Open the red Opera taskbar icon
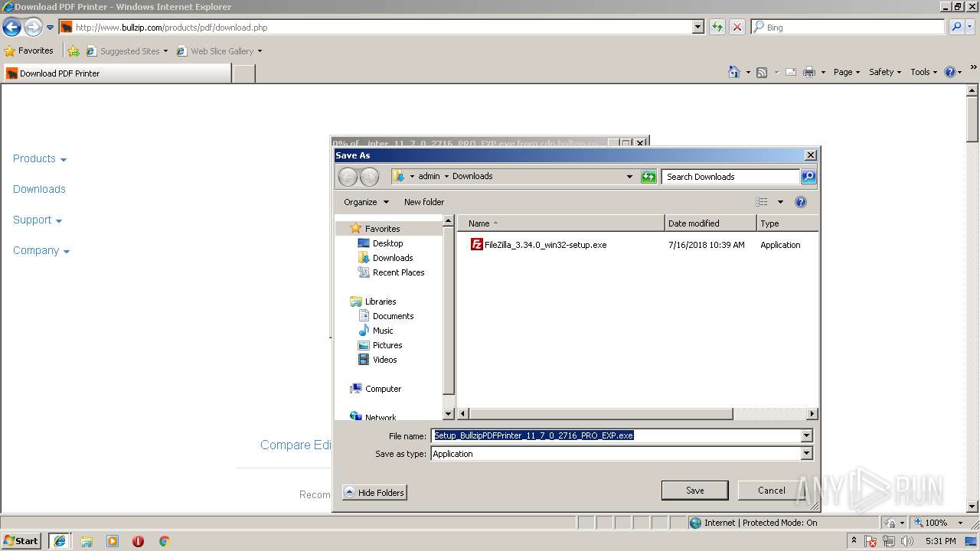980x551 pixels. (x=138, y=541)
